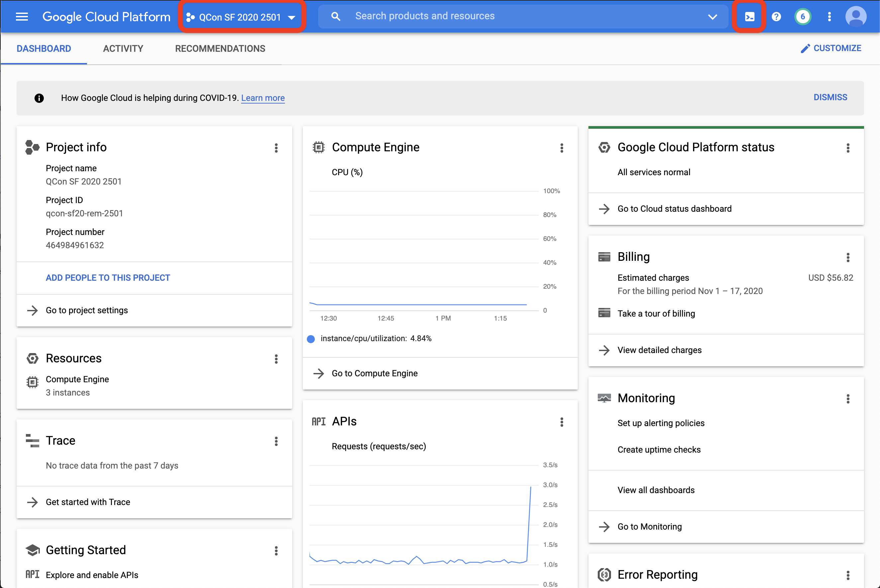This screenshot has width=880, height=588.
Task: Click the Monitoring chart icon
Action: click(604, 398)
